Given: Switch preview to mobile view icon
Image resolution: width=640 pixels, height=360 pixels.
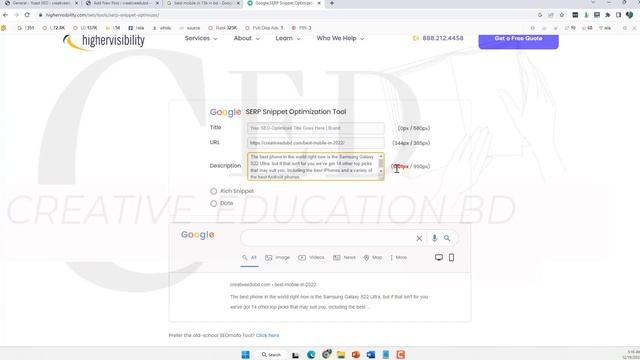Looking at the screenshot, I should [x=451, y=258].
